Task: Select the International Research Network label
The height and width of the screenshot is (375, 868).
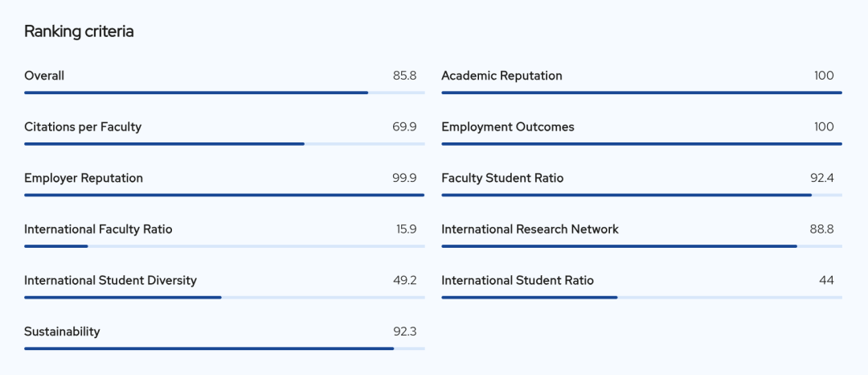Action: [x=530, y=229]
